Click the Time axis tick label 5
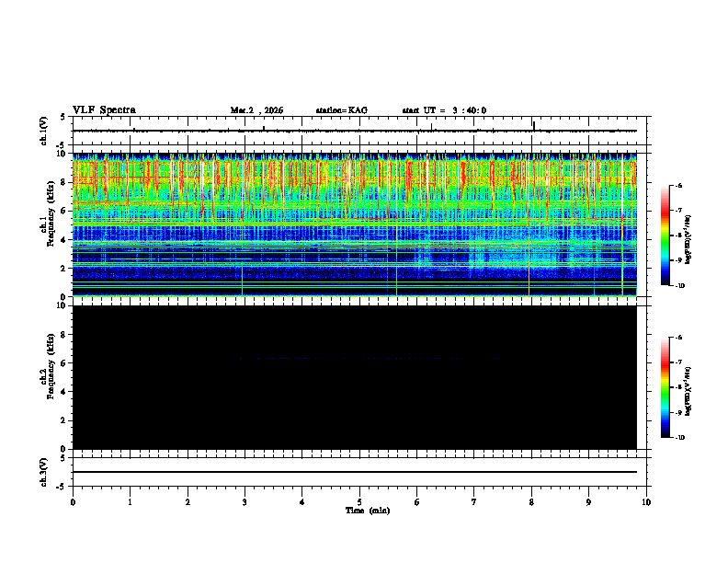 pyautogui.click(x=359, y=502)
